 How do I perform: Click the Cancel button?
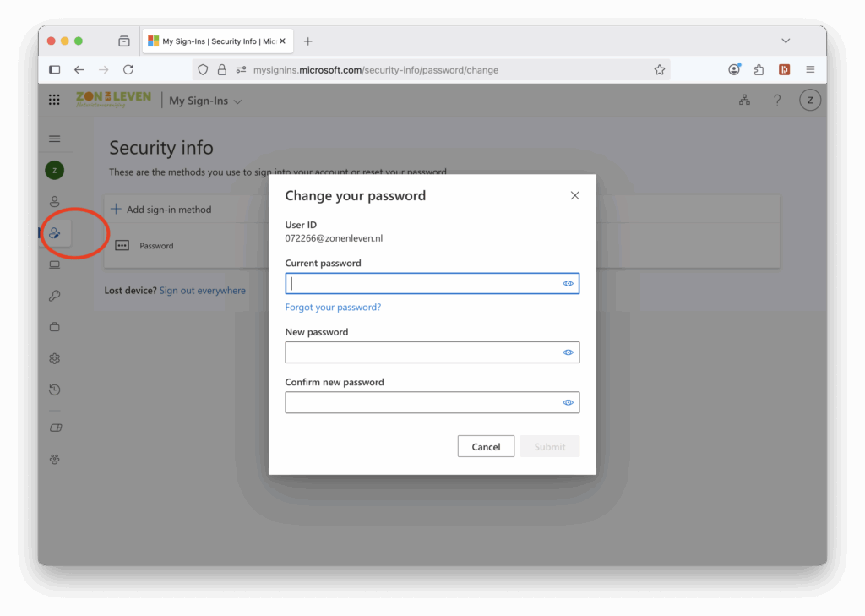[486, 446]
